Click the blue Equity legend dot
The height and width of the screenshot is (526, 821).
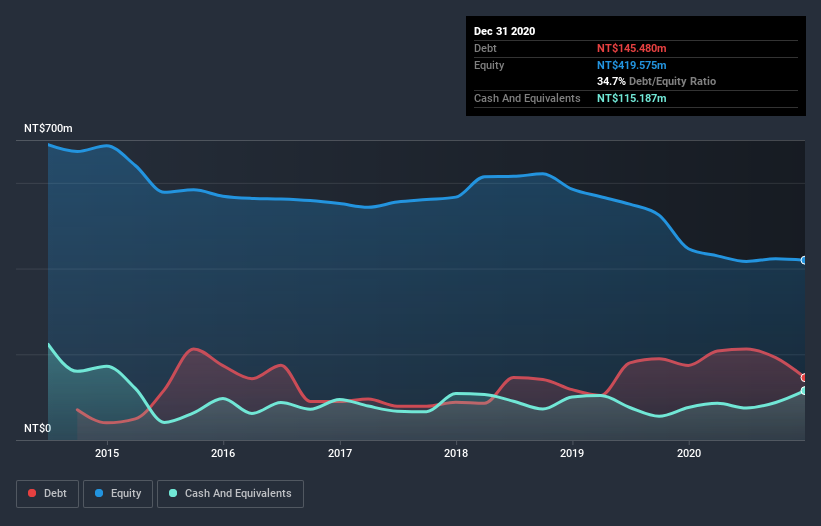[99, 493]
